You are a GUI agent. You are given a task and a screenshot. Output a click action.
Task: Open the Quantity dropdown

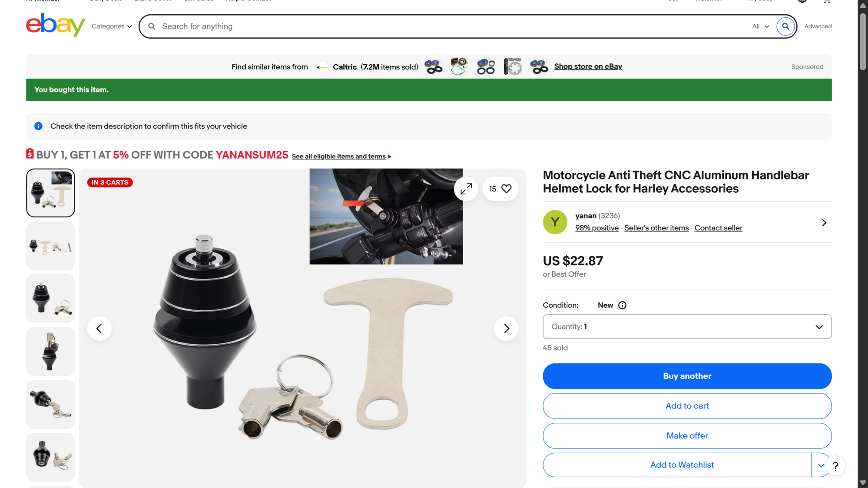(x=687, y=327)
